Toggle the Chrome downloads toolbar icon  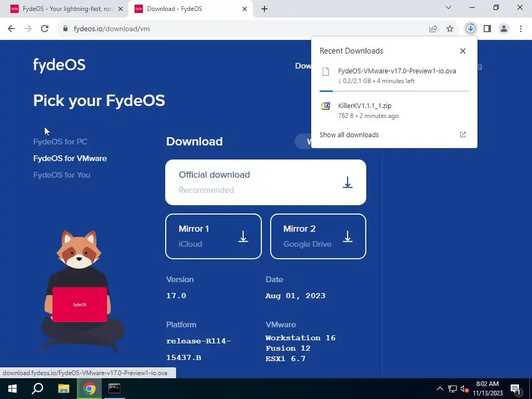coord(471,29)
